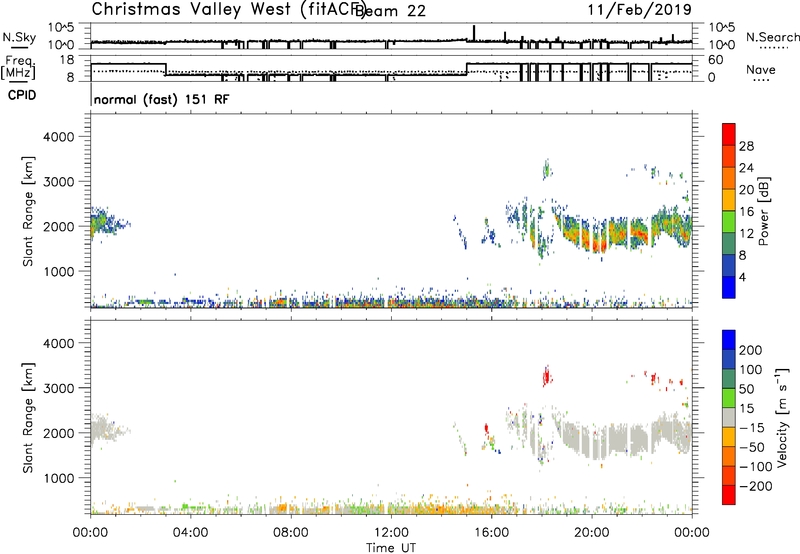Viewport: 800px width, 554px height.
Task: Select the '16:00' time tick label
Action: pos(491,533)
